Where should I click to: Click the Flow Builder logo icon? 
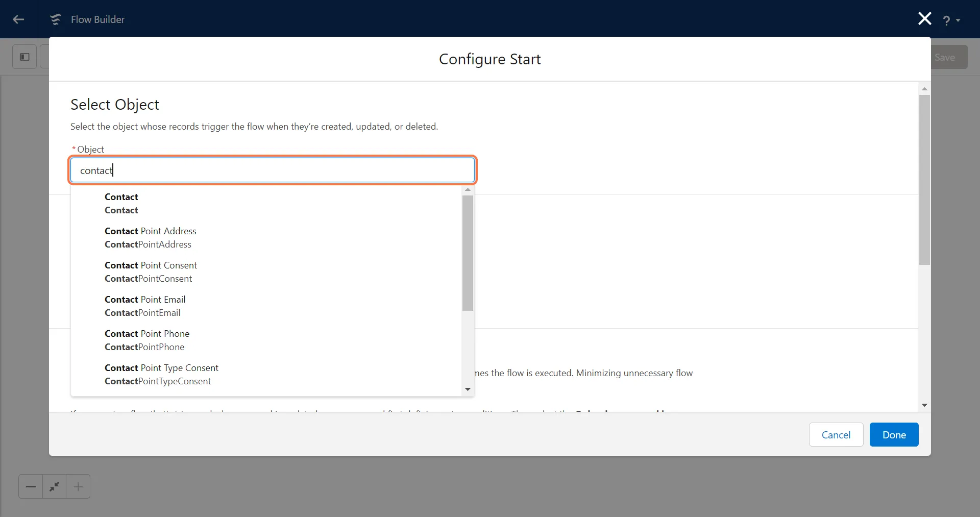pyautogui.click(x=55, y=19)
